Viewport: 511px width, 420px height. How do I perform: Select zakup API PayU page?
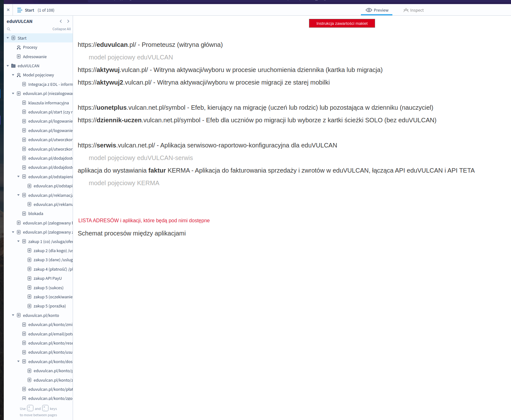tap(48, 279)
